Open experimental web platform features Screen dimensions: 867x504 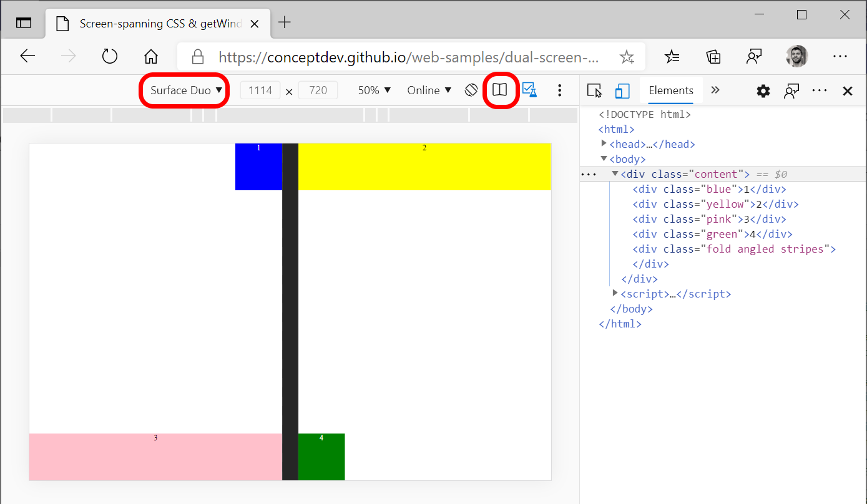[529, 90]
